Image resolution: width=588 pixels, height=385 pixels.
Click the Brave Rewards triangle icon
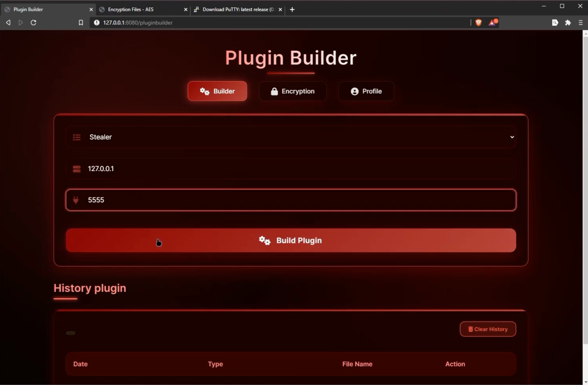pos(492,23)
